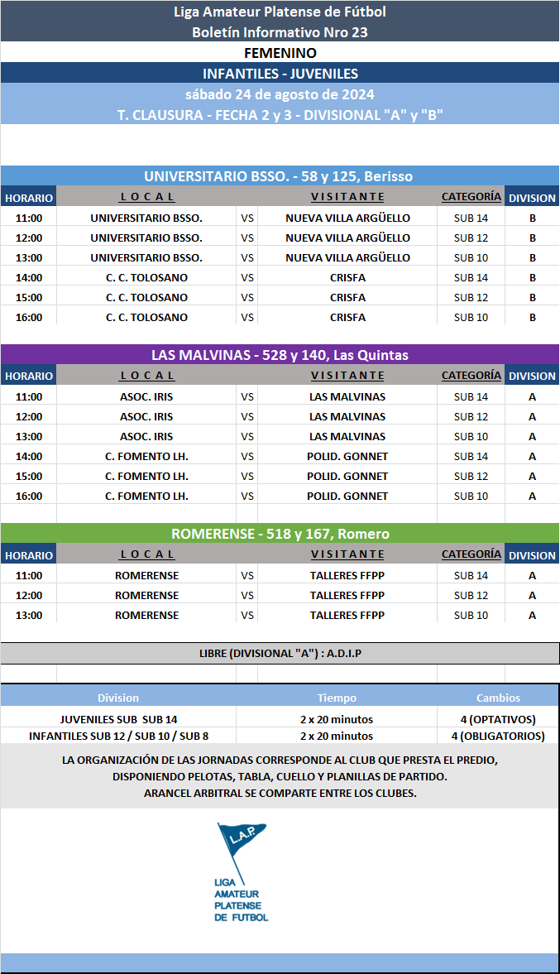Click the '4 (OPTATIVOS)' cambios cell
The height and width of the screenshot is (974, 560).
tap(498, 719)
